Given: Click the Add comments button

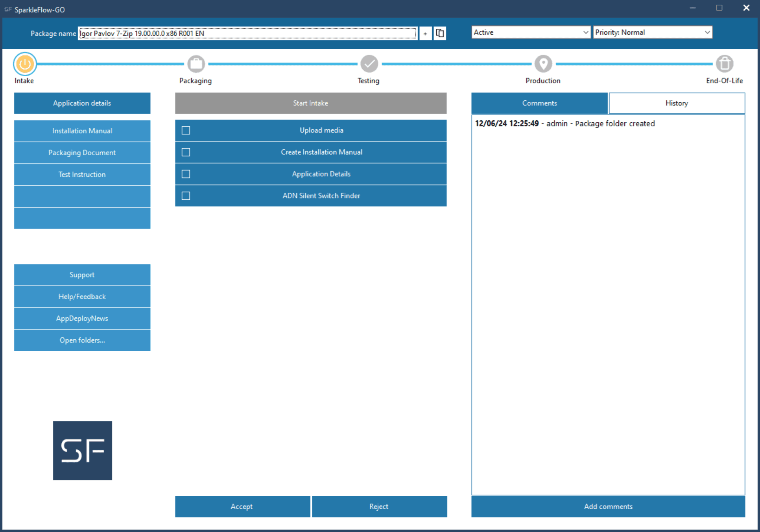Looking at the screenshot, I should tap(608, 506).
